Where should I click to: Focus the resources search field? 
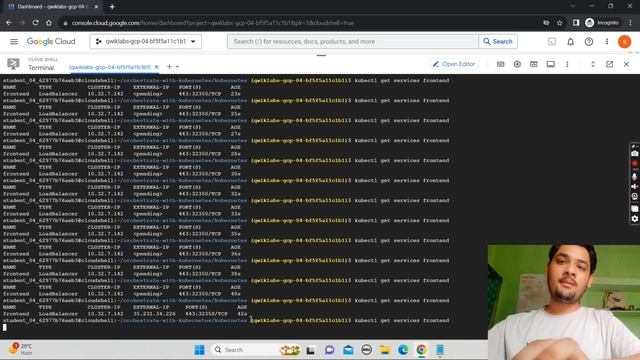(353, 42)
